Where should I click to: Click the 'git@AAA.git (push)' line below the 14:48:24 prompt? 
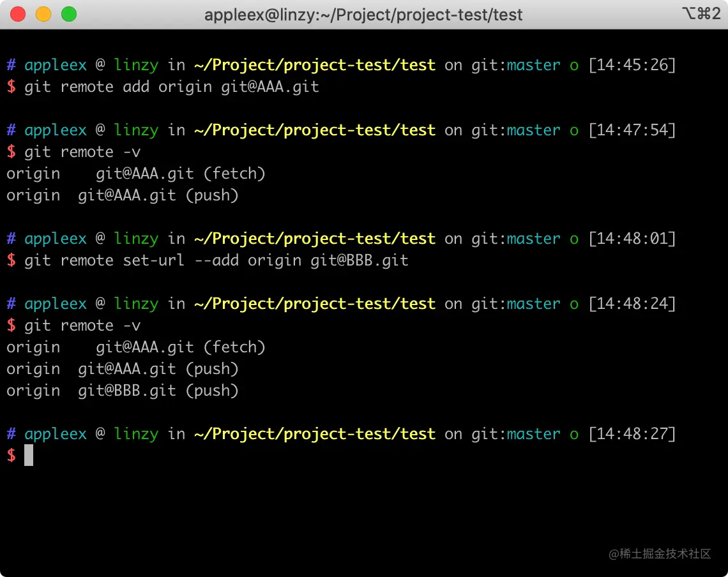123,369
